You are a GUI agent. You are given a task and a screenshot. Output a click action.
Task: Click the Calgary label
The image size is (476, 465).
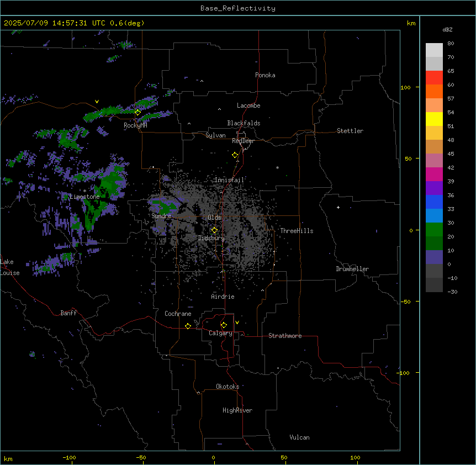click(220, 333)
